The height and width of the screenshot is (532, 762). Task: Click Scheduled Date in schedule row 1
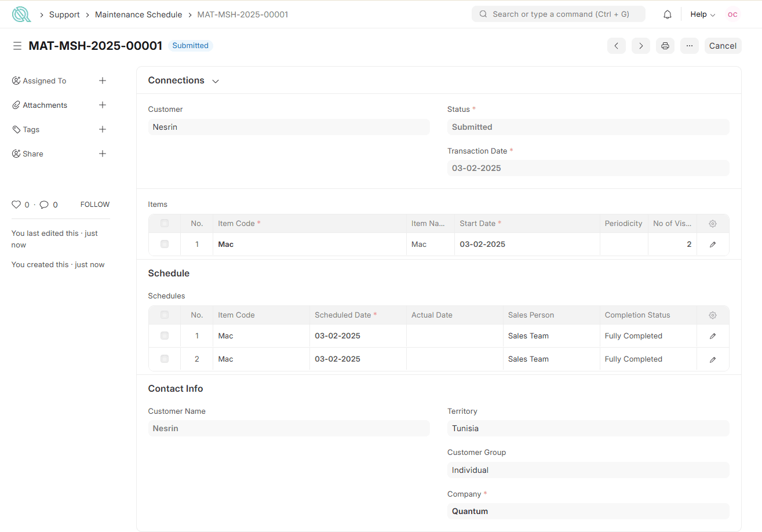click(337, 336)
